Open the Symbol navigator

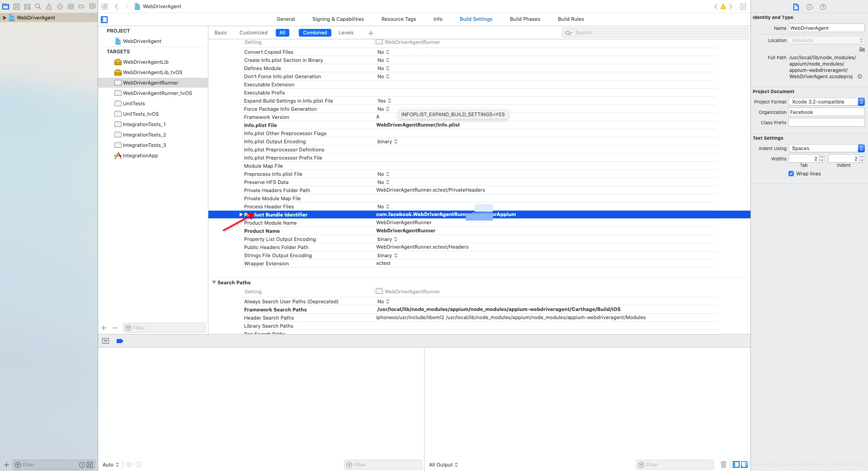point(27,6)
